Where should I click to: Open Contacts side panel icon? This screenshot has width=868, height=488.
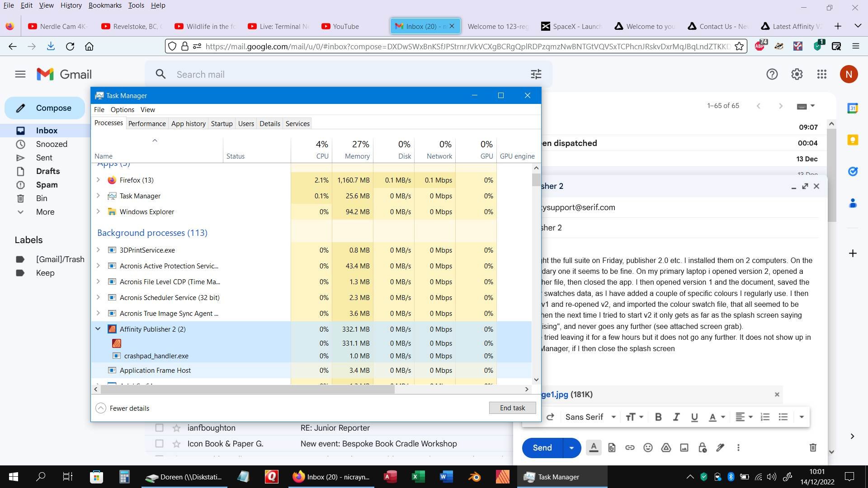tap(853, 203)
